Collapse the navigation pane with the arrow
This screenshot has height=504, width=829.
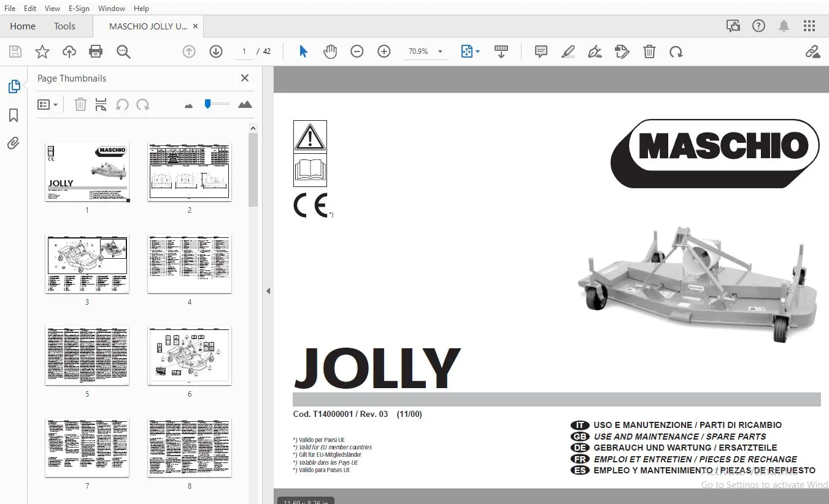click(268, 291)
